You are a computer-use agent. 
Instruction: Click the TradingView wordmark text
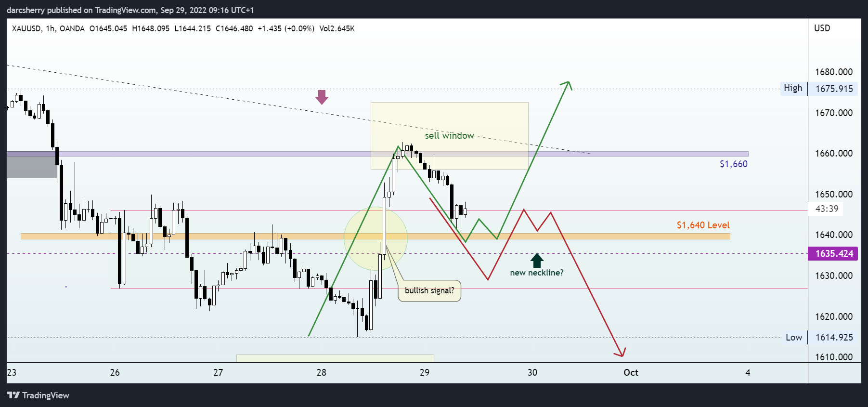[46, 395]
